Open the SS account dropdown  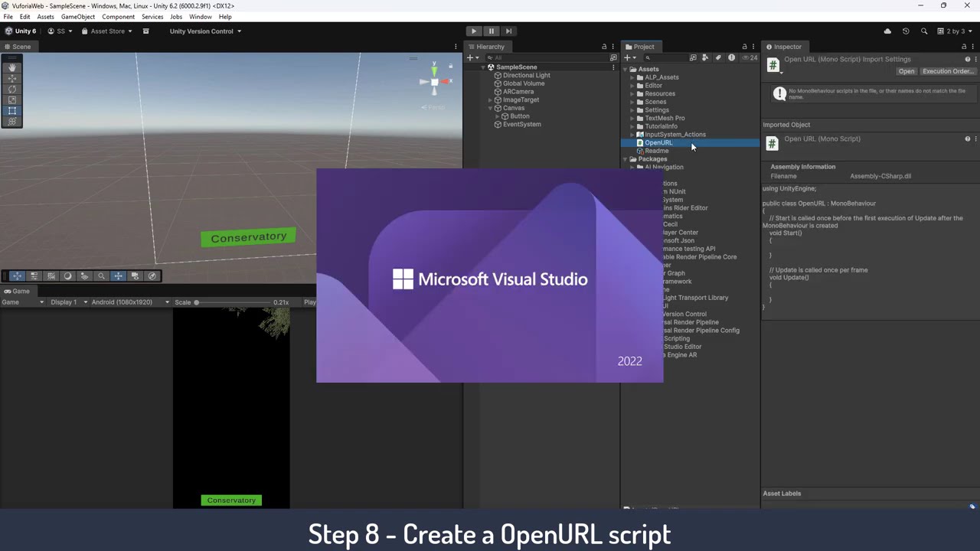click(60, 31)
